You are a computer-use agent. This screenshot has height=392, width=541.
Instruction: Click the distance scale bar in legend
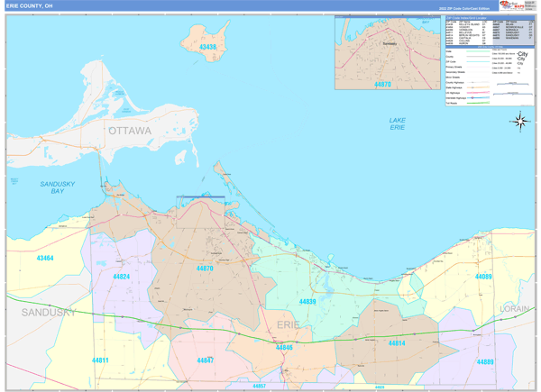point(514,84)
